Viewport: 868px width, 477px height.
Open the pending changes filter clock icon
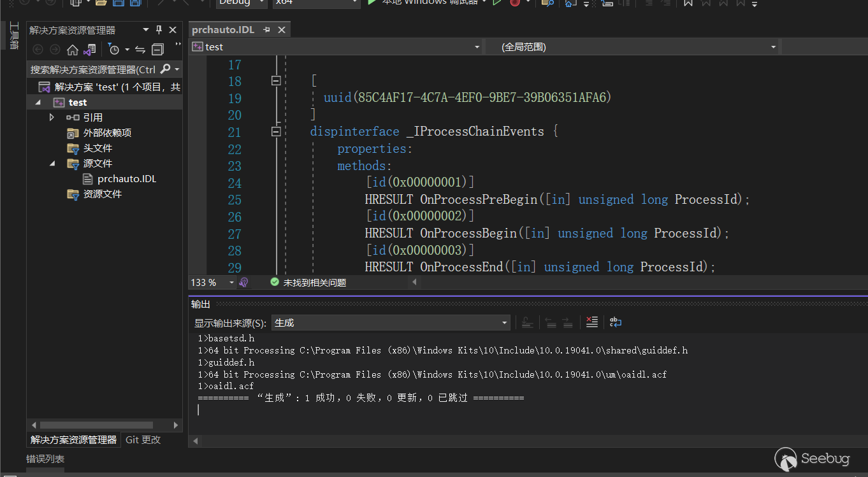[114, 50]
